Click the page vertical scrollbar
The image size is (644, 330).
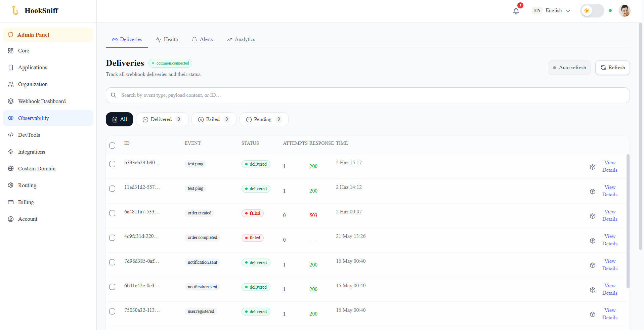click(x=640, y=136)
